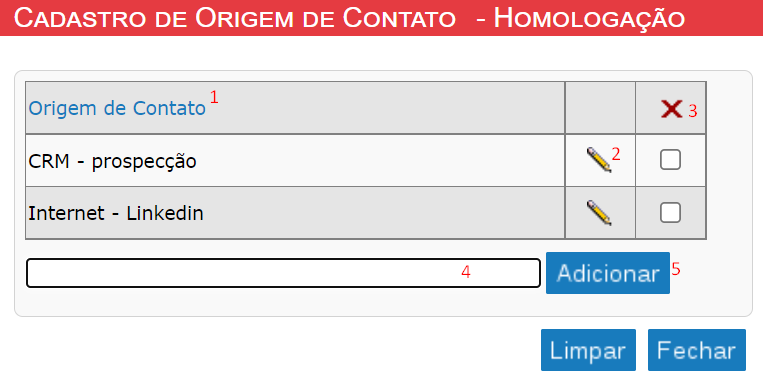The width and height of the screenshot is (763, 379).
Task: Click the Cadastro de Origem de Contato title
Action: coord(235,18)
